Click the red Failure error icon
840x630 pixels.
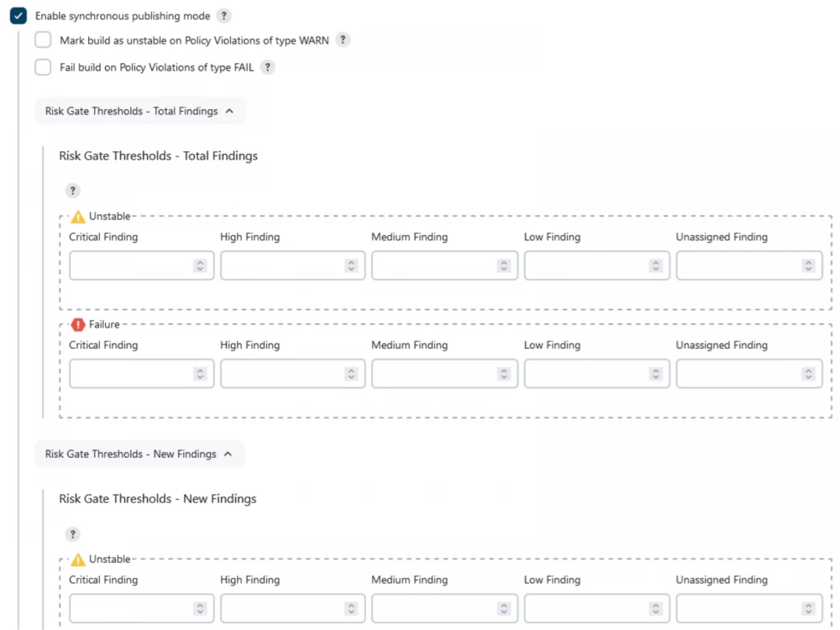[x=78, y=325]
